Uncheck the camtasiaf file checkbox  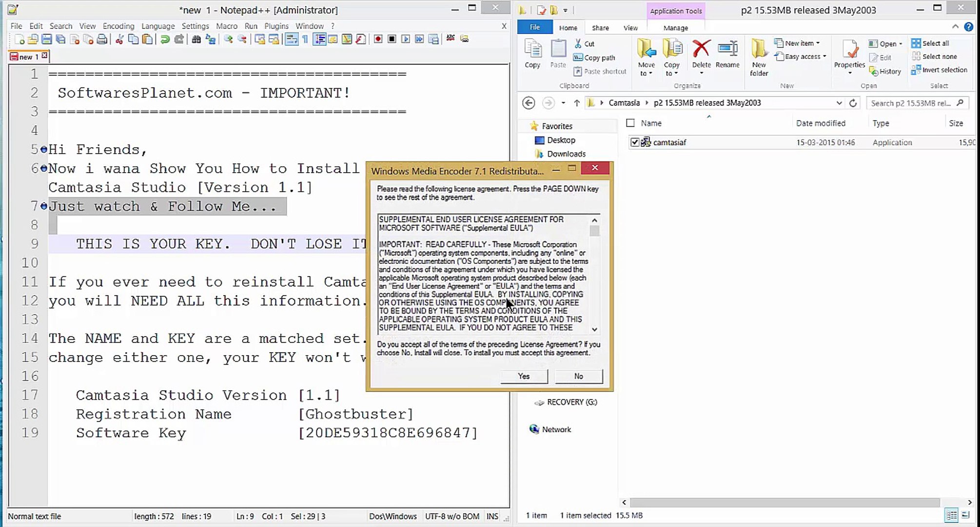(x=634, y=142)
